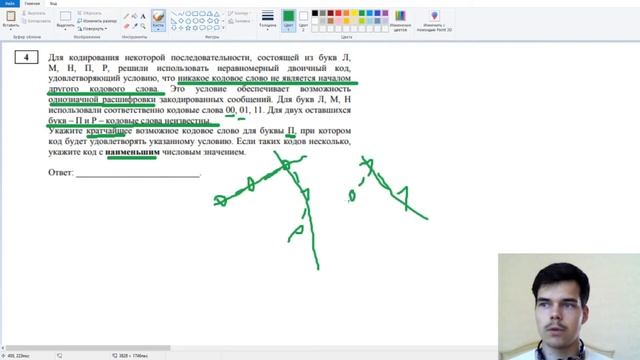The width and height of the screenshot is (640, 360).
Task: Click the cursor position readout in status bar
Action: click(x=16, y=356)
